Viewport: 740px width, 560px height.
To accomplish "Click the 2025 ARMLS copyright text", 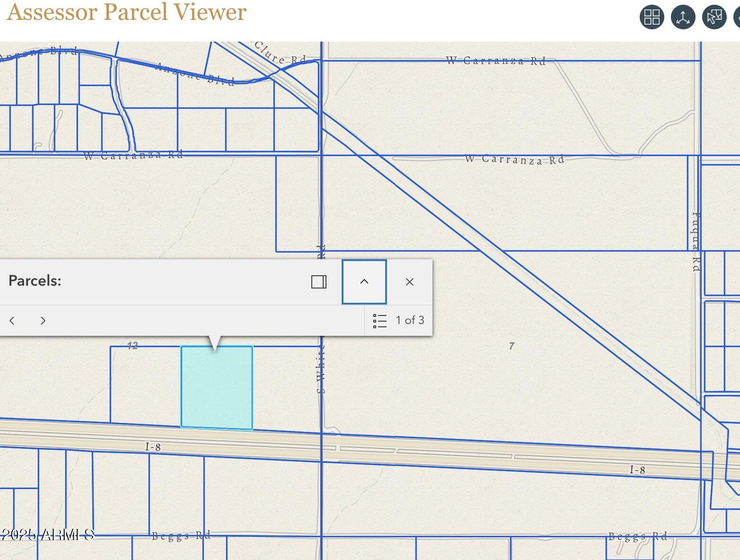I will point(45,534).
